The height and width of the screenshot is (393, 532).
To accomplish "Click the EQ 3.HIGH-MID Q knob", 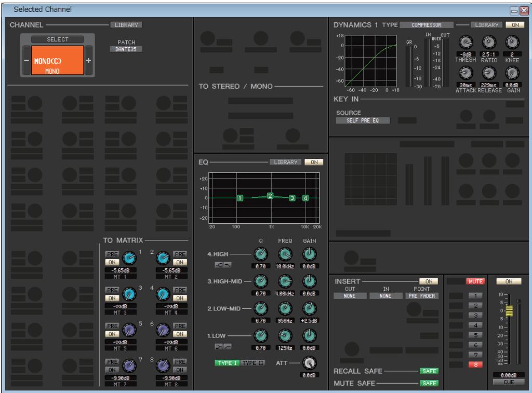I will pos(261,281).
